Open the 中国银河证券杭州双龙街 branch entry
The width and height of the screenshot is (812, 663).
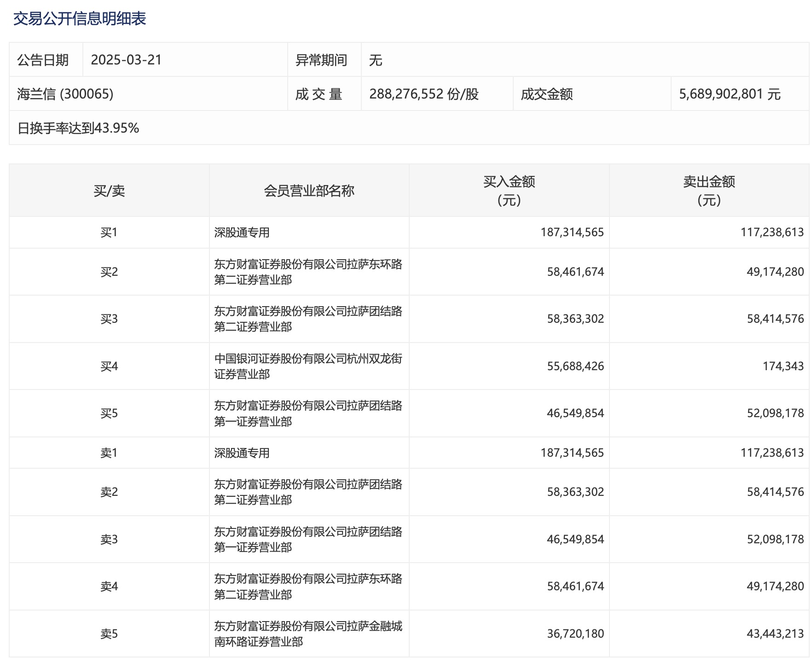click(x=308, y=366)
